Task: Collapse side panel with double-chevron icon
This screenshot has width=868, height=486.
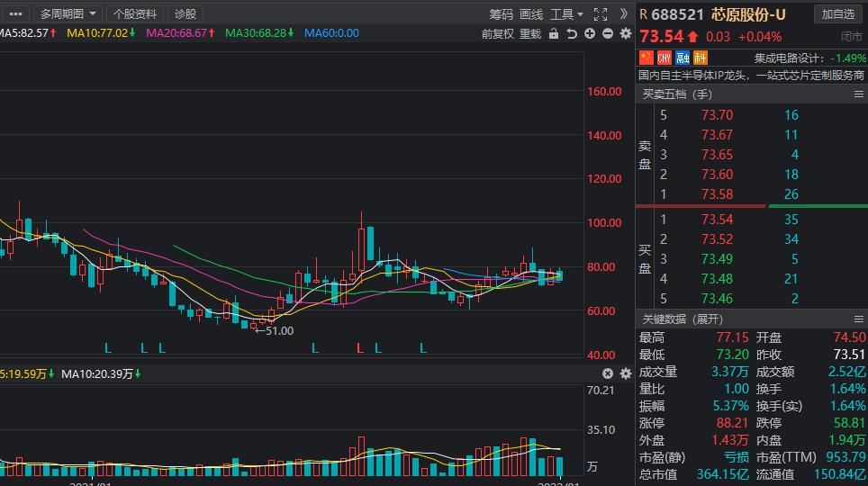Action: pyautogui.click(x=624, y=13)
